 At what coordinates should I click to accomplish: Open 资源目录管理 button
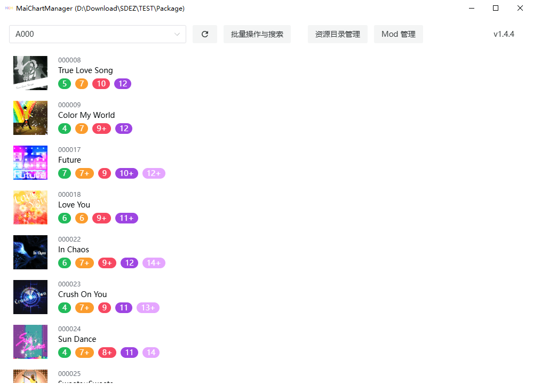[x=338, y=34]
